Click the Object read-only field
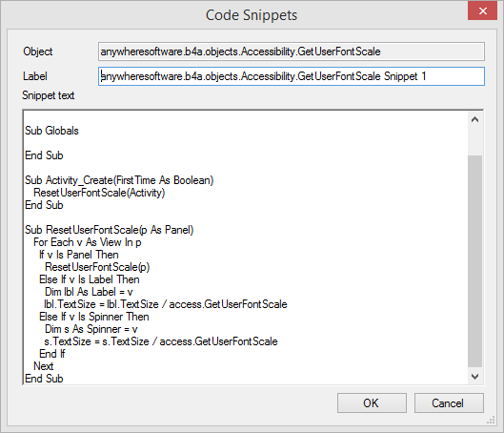Image resolution: width=504 pixels, height=433 pixels. point(292,52)
